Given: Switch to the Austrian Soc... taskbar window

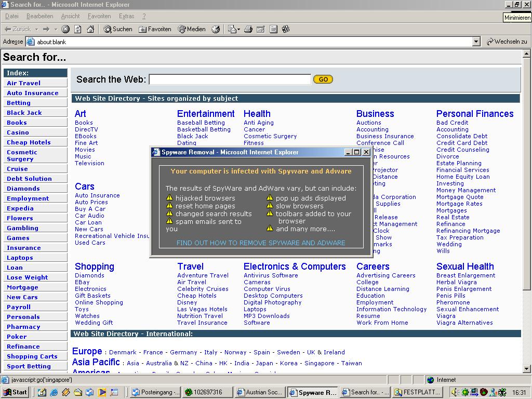Looking at the screenshot, I should point(260,392).
